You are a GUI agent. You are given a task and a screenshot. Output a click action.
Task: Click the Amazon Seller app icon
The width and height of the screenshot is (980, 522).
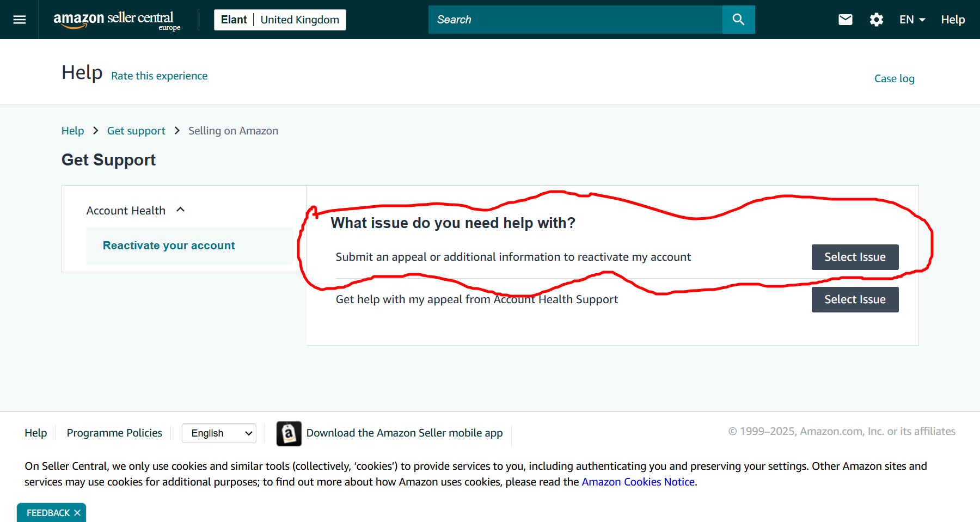pos(289,433)
